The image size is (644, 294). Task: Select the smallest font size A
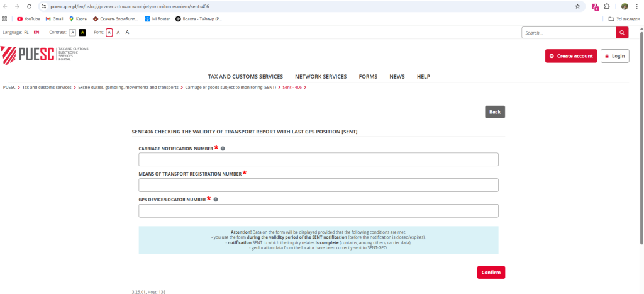pyautogui.click(x=109, y=32)
